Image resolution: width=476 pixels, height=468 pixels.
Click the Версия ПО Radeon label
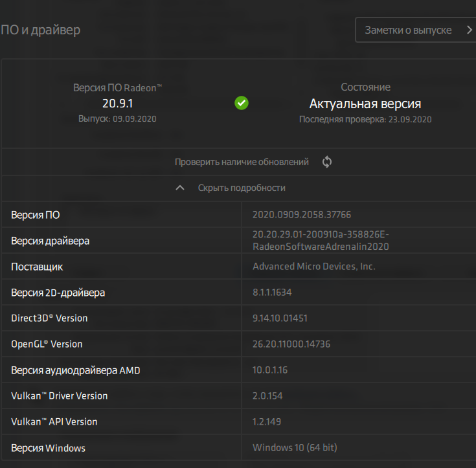coord(117,88)
